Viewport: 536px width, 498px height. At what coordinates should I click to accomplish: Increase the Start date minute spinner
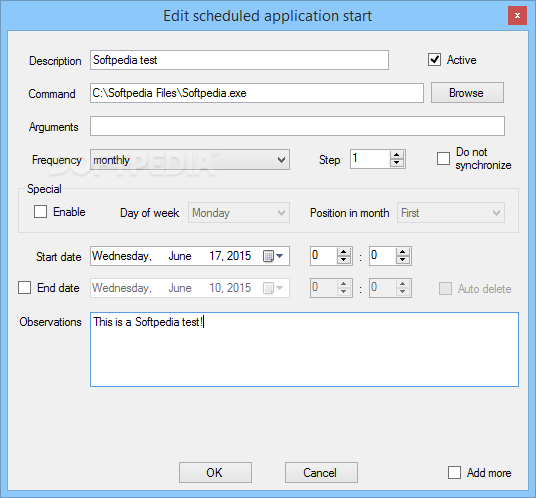(x=402, y=252)
